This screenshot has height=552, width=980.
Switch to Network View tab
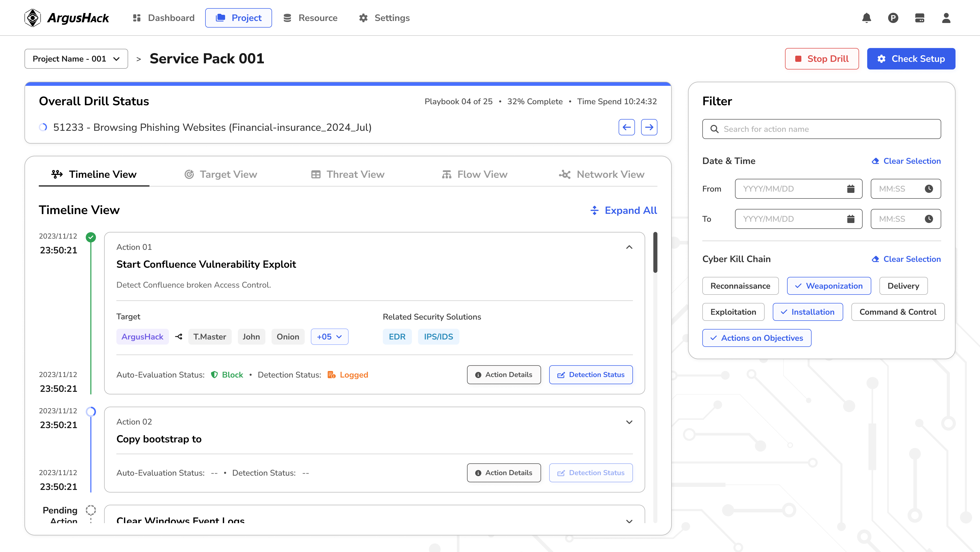pyautogui.click(x=602, y=174)
